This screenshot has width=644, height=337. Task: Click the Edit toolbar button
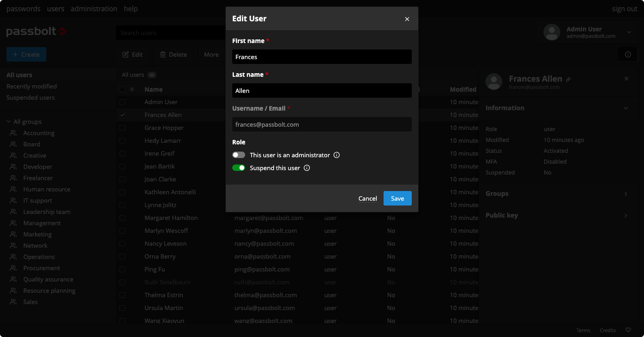click(132, 54)
